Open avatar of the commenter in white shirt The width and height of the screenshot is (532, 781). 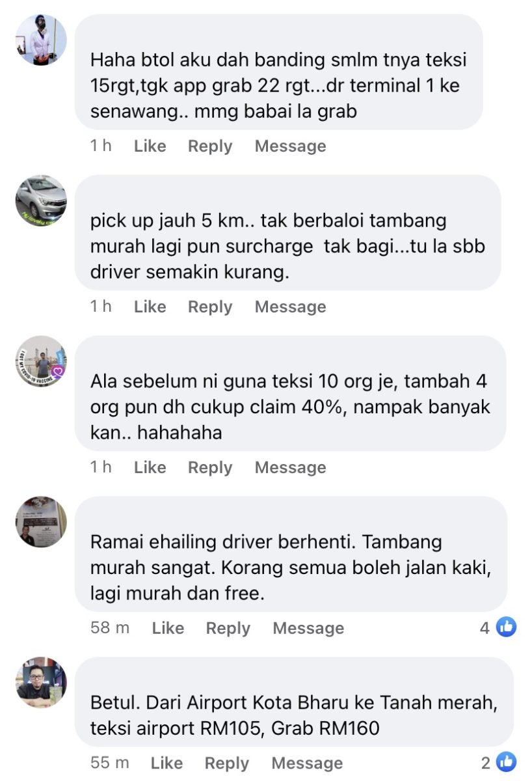coord(41,40)
